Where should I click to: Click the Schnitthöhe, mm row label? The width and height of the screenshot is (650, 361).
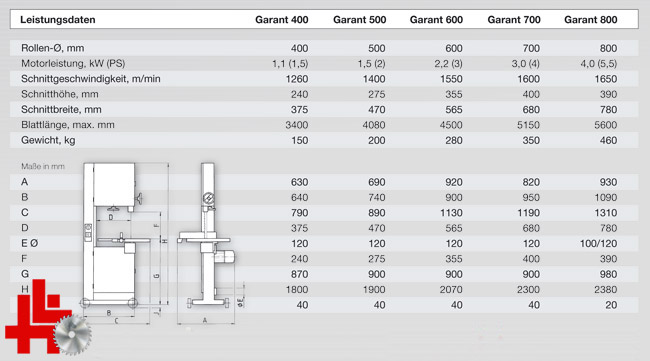[60, 94]
